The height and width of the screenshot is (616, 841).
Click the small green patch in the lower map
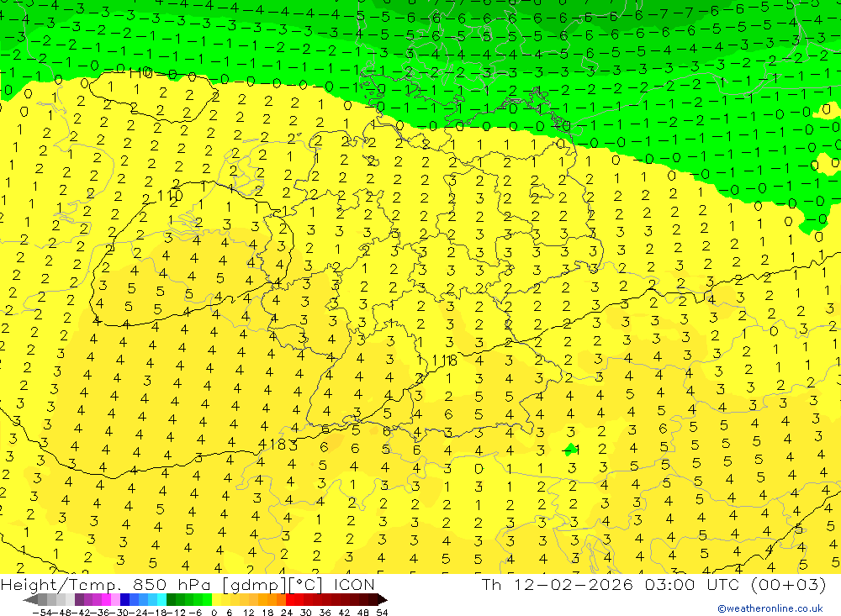pyautogui.click(x=570, y=449)
